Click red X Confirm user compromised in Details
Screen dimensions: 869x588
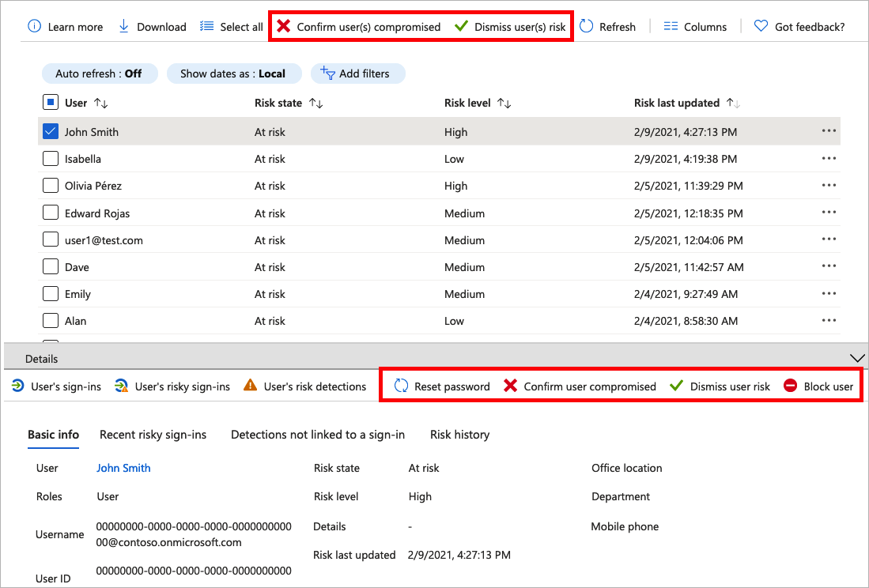(511, 386)
